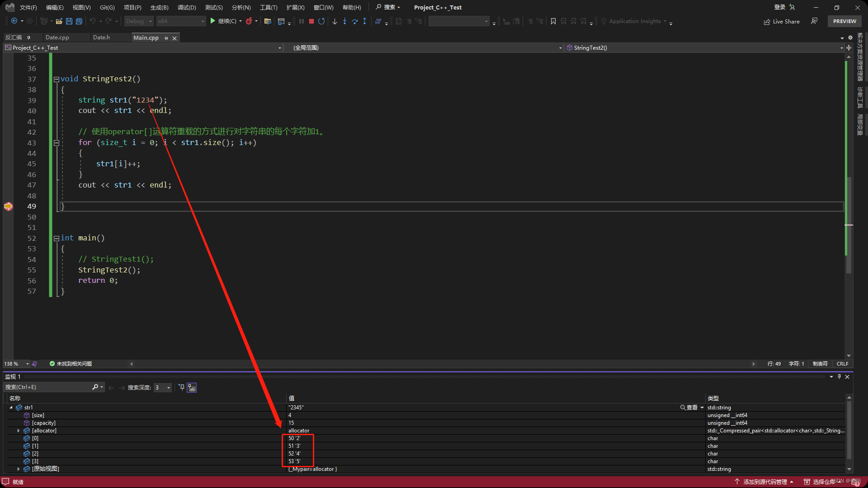
Task: Save the current file with disk icon
Action: (69, 21)
